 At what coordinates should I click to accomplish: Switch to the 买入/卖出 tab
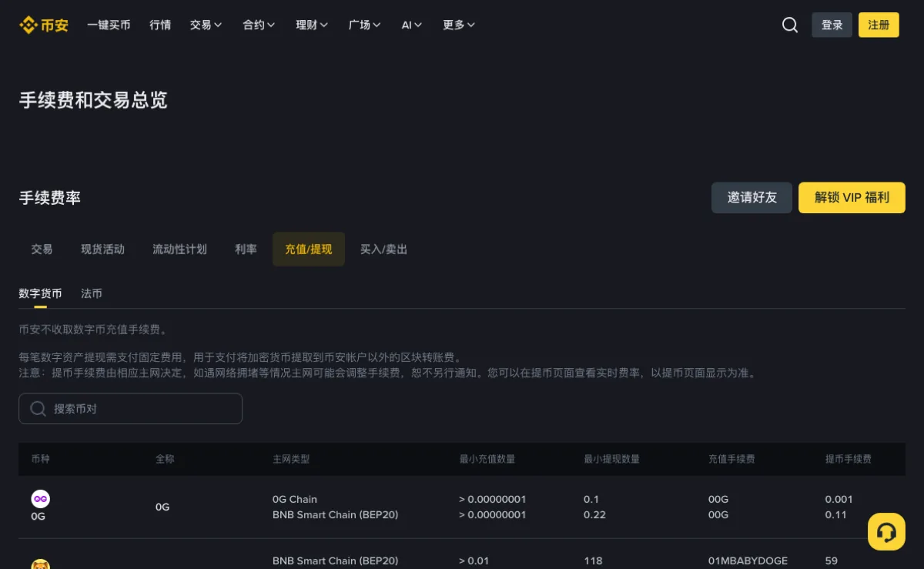click(383, 249)
